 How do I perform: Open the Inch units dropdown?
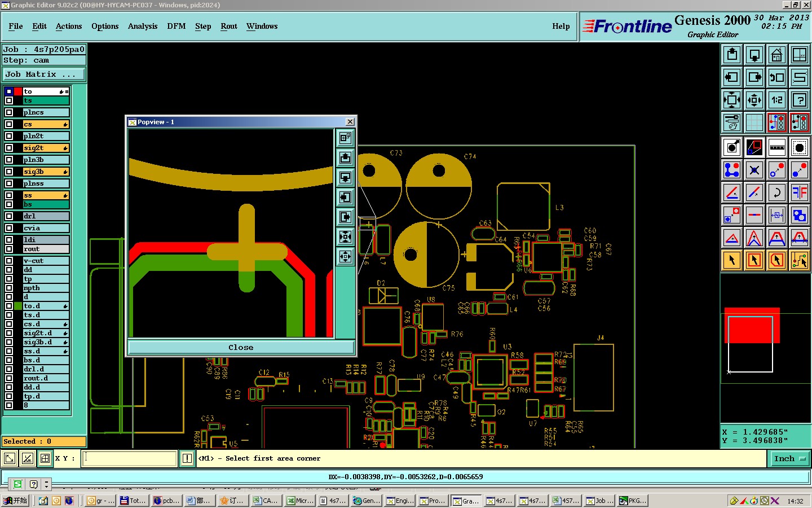click(789, 459)
